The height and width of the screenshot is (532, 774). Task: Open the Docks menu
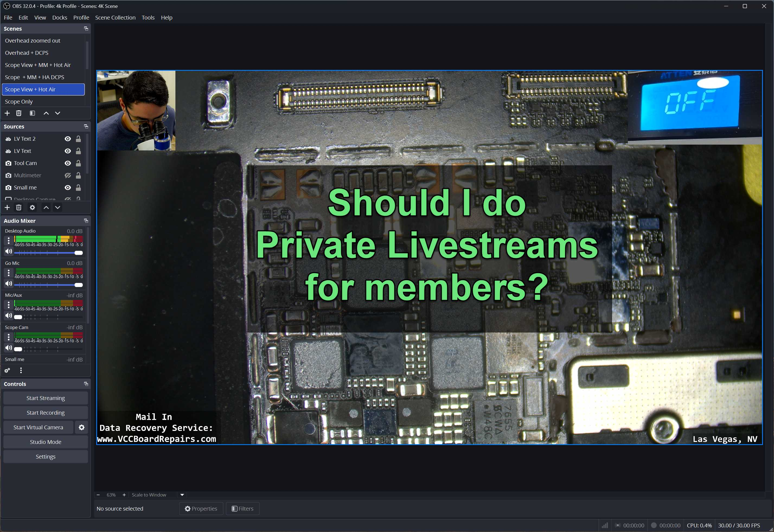[x=59, y=18]
